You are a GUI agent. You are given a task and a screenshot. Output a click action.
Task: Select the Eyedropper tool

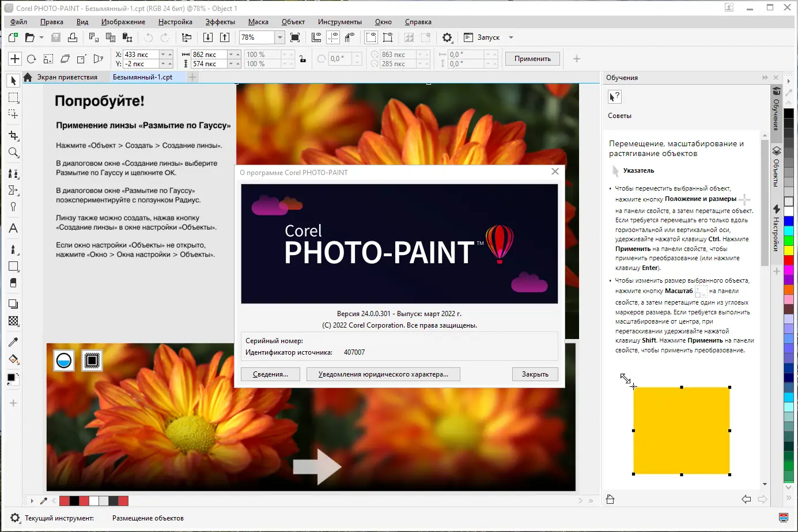pyautogui.click(x=13, y=341)
